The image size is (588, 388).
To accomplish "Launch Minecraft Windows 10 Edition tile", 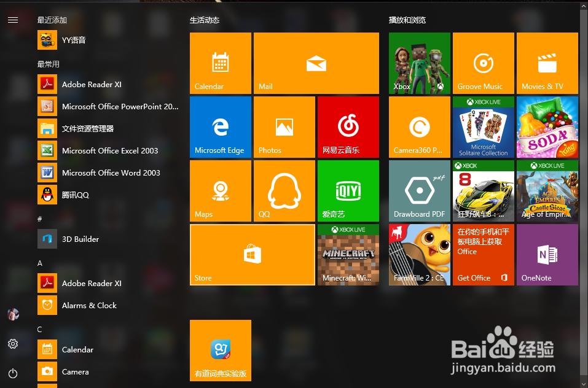I will [348, 255].
